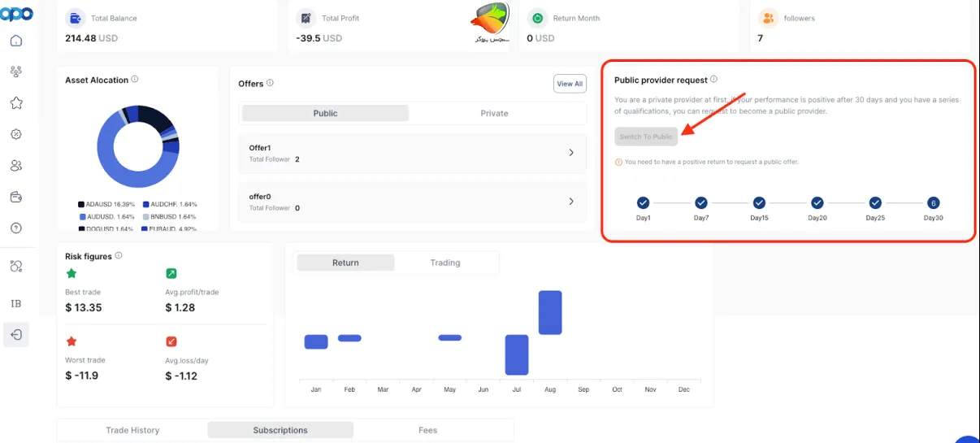The height and width of the screenshot is (443, 980).
Task: Switch offers to Private
Action: (x=494, y=114)
